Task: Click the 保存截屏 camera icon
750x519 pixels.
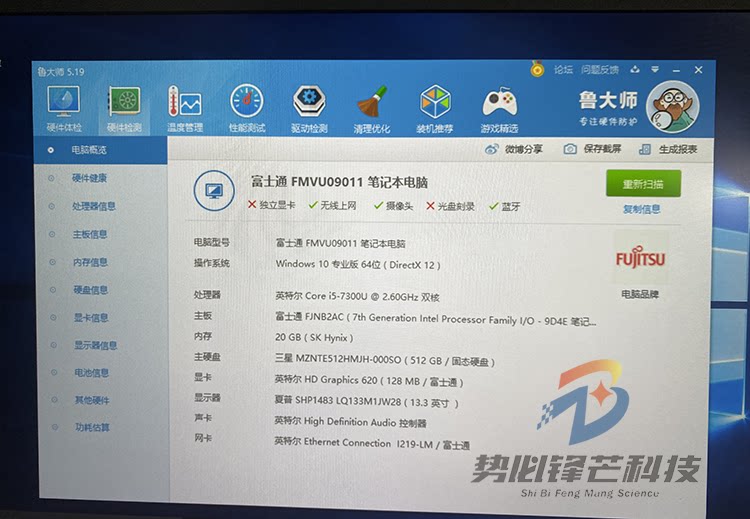Action: (570, 149)
